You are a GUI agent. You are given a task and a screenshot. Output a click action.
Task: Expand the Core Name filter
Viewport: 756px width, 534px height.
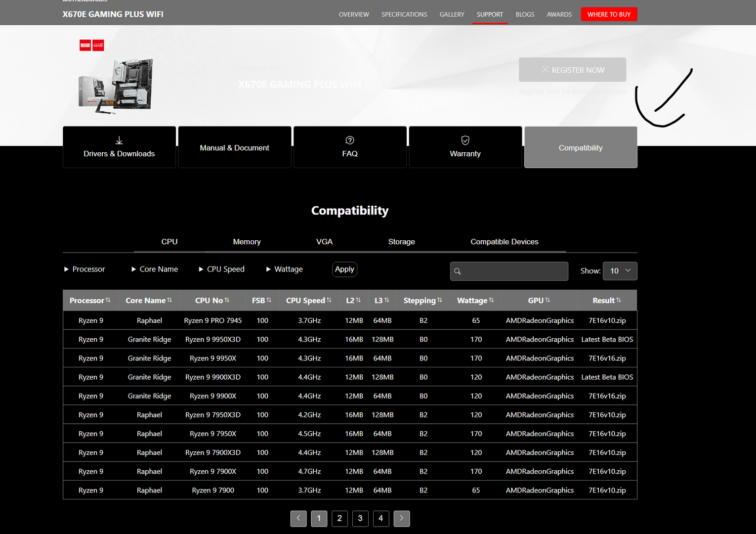[x=155, y=269]
